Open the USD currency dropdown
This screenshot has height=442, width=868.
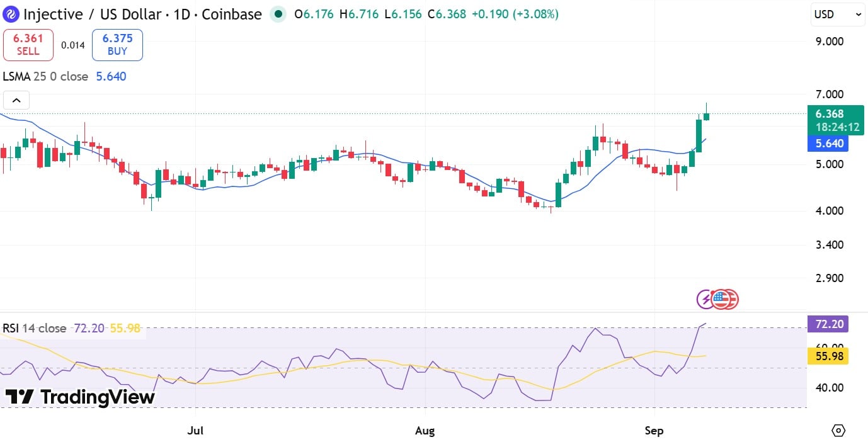[x=838, y=14]
